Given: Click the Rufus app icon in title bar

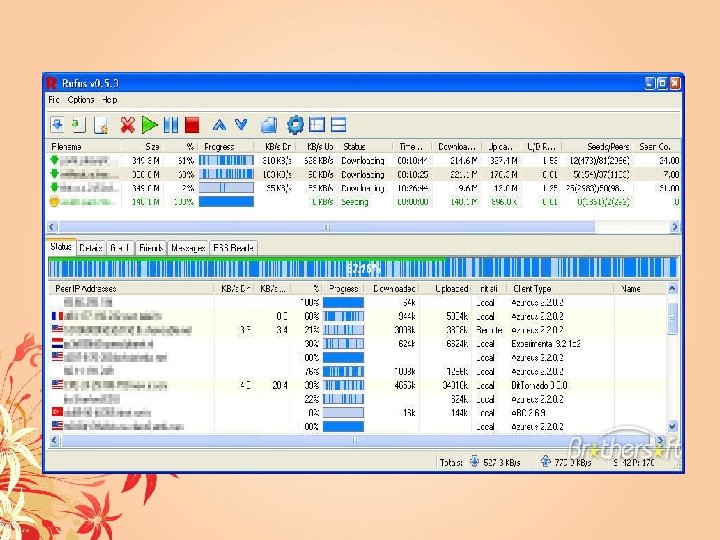Looking at the screenshot, I should [52, 83].
